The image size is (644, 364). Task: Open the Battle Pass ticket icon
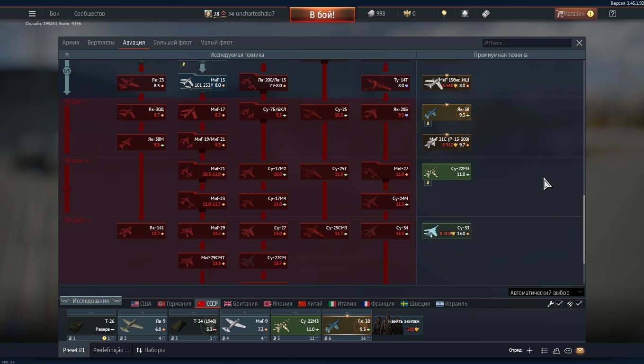486,14
